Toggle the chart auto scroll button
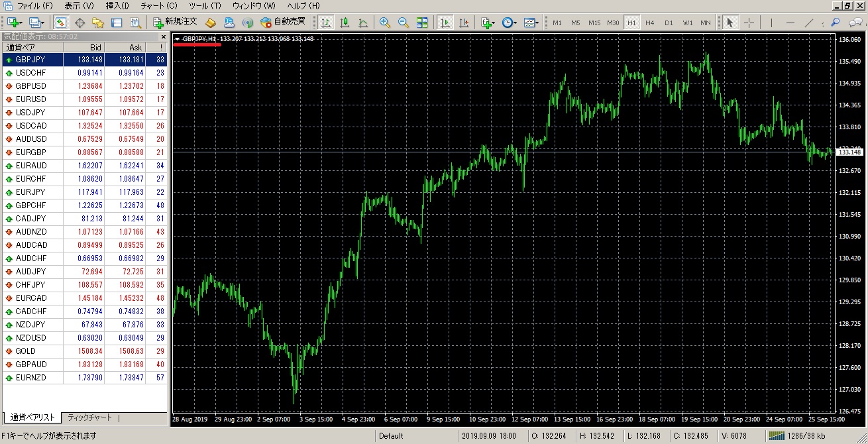The height and width of the screenshot is (444, 868). point(445,23)
